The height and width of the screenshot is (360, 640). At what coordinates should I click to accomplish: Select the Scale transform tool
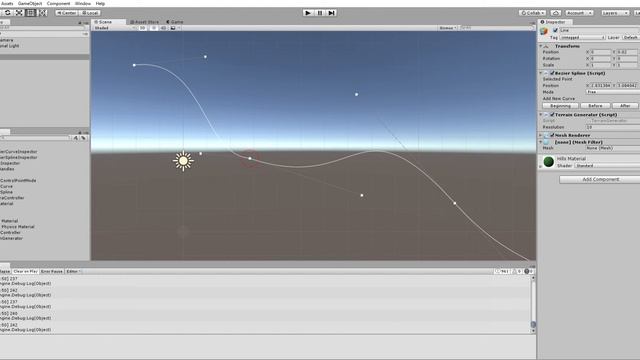(x=19, y=13)
